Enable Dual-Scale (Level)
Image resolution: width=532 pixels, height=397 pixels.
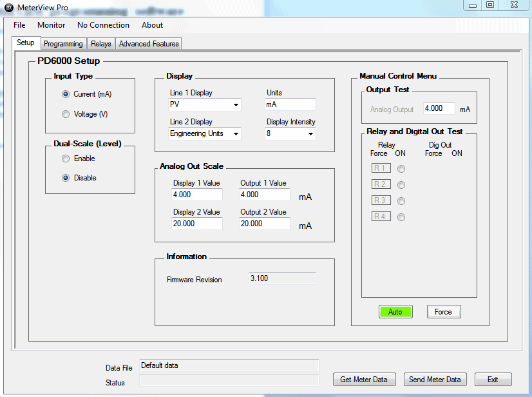[66, 159]
